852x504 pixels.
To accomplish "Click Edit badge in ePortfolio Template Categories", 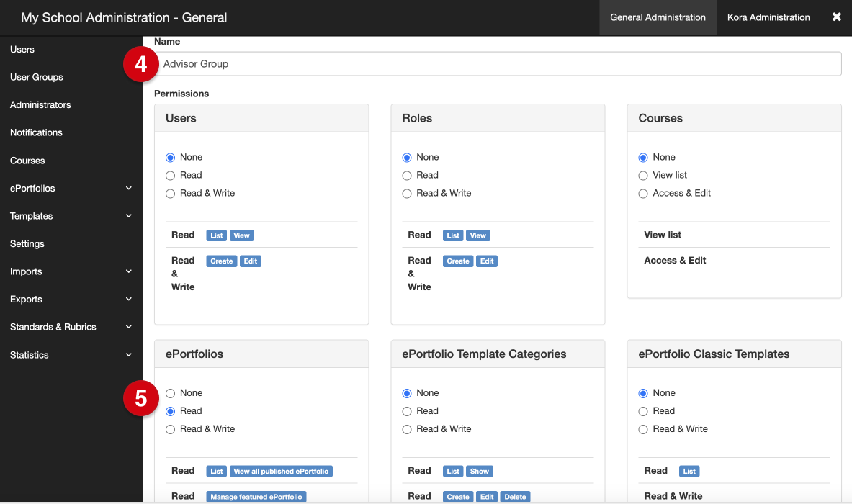I will [486, 496].
